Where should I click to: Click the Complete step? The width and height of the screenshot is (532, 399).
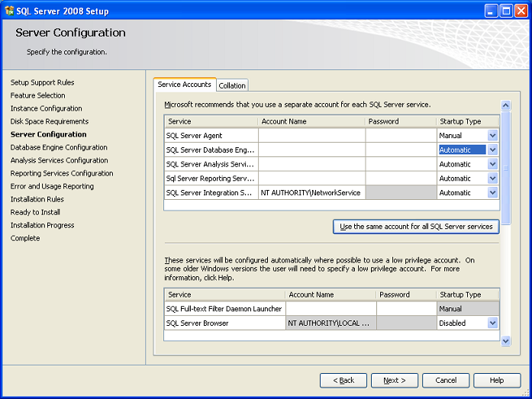click(x=24, y=238)
